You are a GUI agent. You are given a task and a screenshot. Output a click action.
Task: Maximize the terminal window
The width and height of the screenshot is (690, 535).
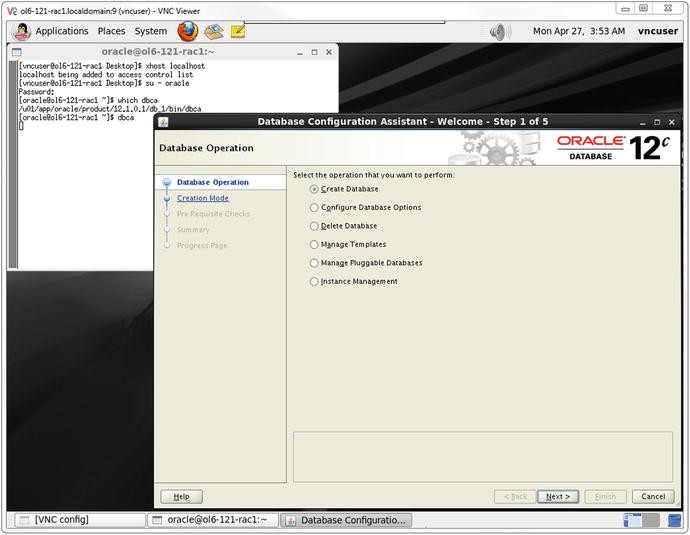click(x=314, y=52)
